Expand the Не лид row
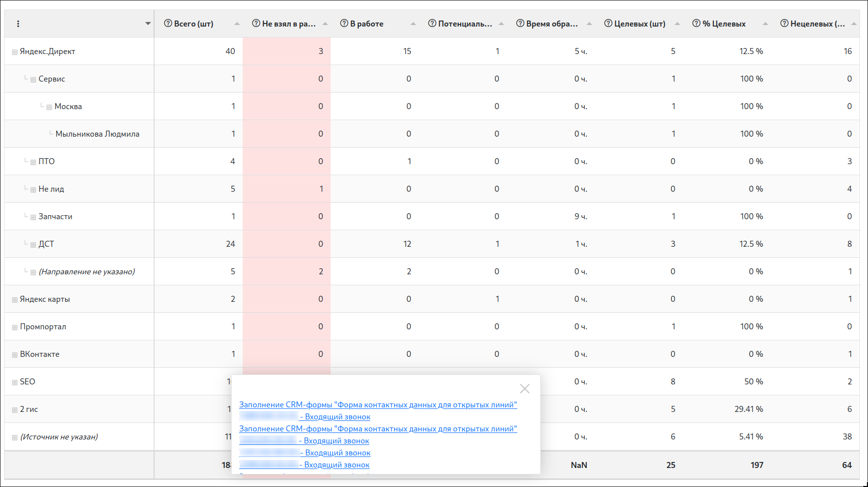 [34, 190]
